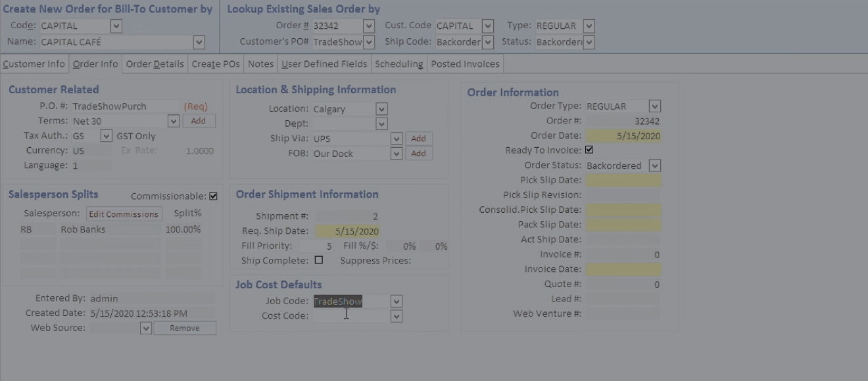
Task: Enable the Ship Complete checkbox
Action: pos(319,260)
